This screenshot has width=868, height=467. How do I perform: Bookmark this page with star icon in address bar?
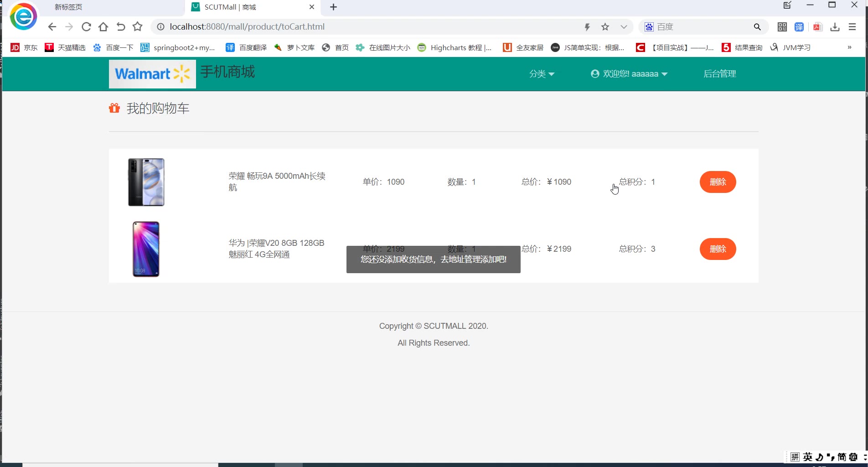click(605, 27)
